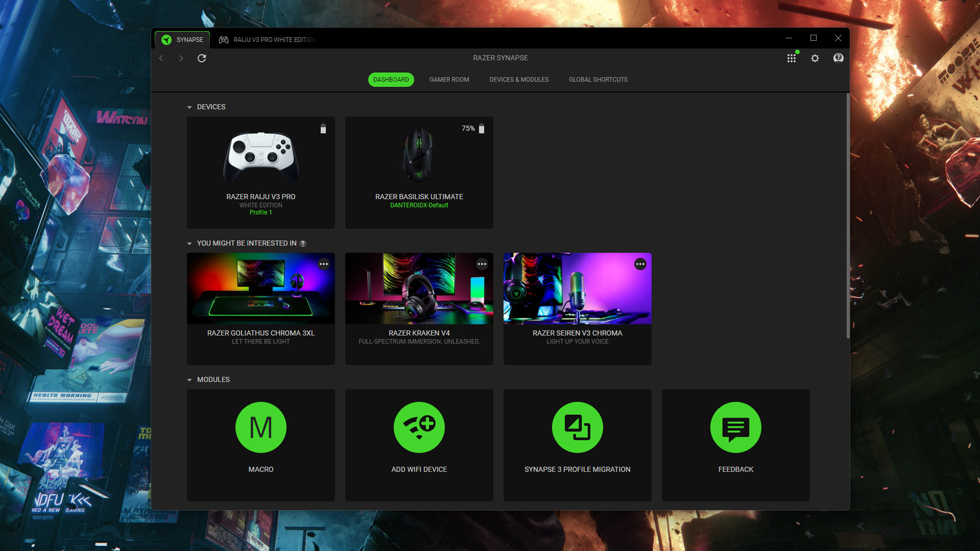Open the apps grid launcher icon

coord(791,58)
